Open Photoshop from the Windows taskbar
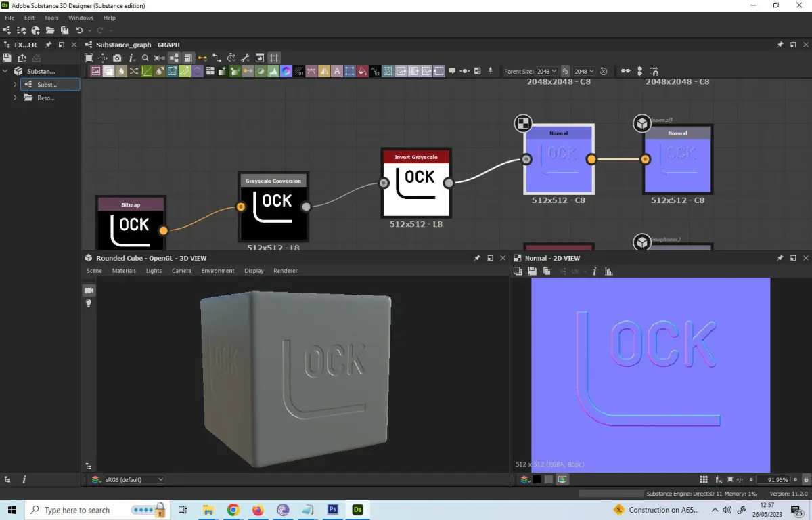Screen dimensions: 812x520 tap(333, 510)
